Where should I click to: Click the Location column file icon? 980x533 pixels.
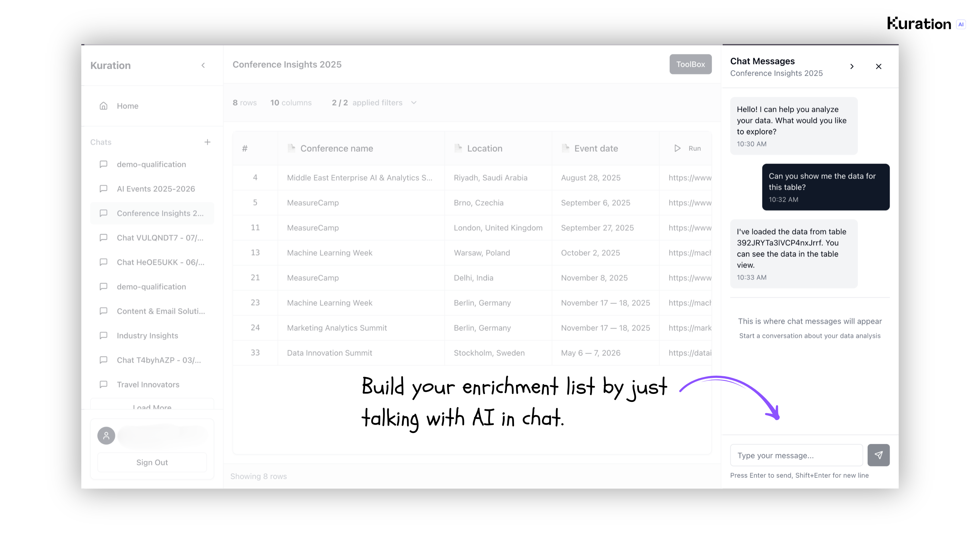[458, 148]
